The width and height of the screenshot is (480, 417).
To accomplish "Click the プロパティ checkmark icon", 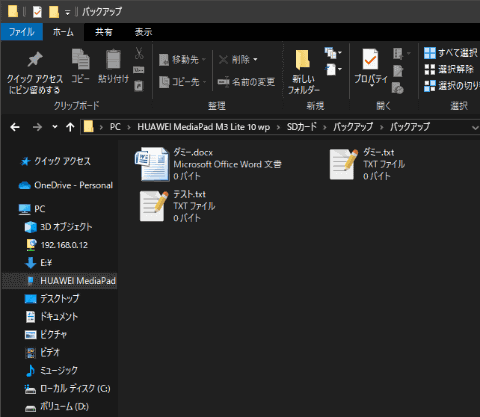I will 370,59.
